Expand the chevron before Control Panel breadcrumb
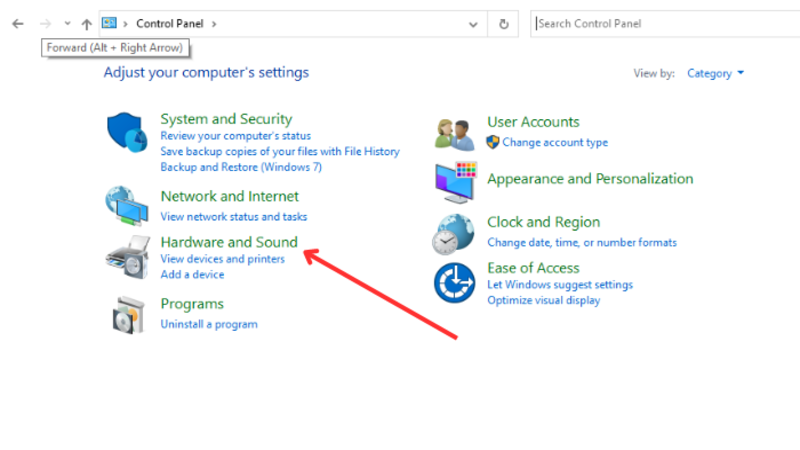The width and height of the screenshot is (800, 450). click(x=126, y=24)
